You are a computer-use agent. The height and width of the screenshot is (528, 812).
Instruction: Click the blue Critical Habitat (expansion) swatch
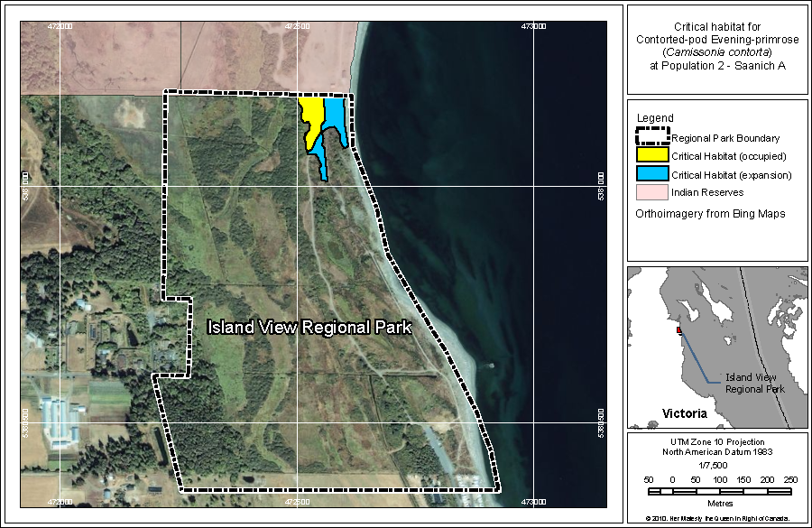coord(651,174)
